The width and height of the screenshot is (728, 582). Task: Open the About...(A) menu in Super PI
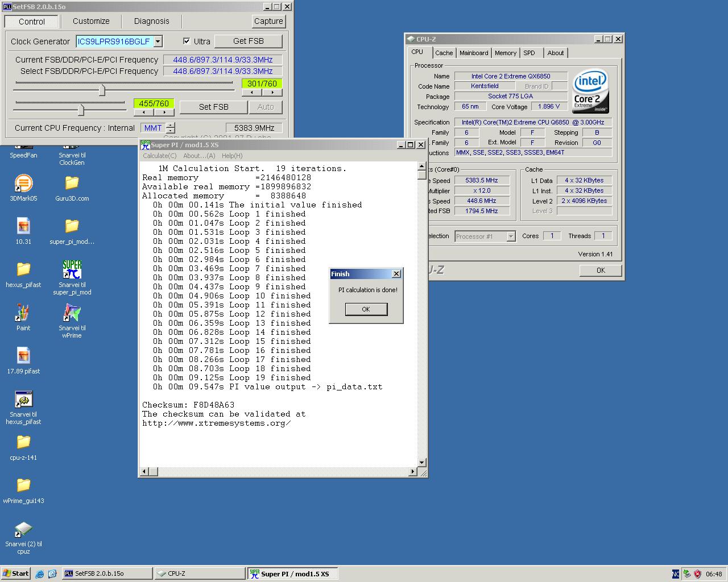coord(199,156)
